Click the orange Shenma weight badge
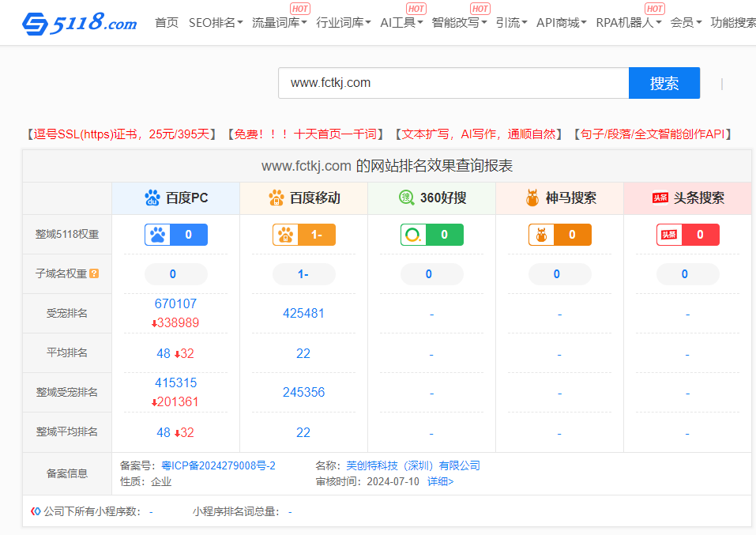This screenshot has height=535, width=756. pos(560,235)
